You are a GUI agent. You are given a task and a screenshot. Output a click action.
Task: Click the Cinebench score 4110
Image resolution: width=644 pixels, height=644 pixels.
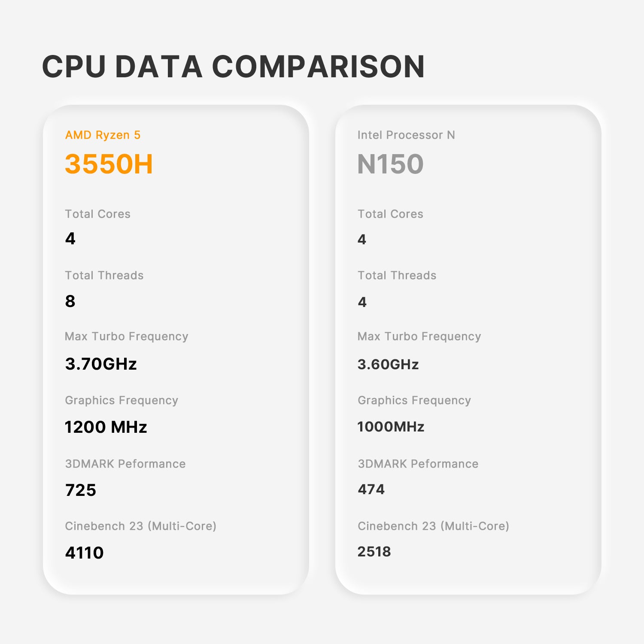tap(84, 553)
